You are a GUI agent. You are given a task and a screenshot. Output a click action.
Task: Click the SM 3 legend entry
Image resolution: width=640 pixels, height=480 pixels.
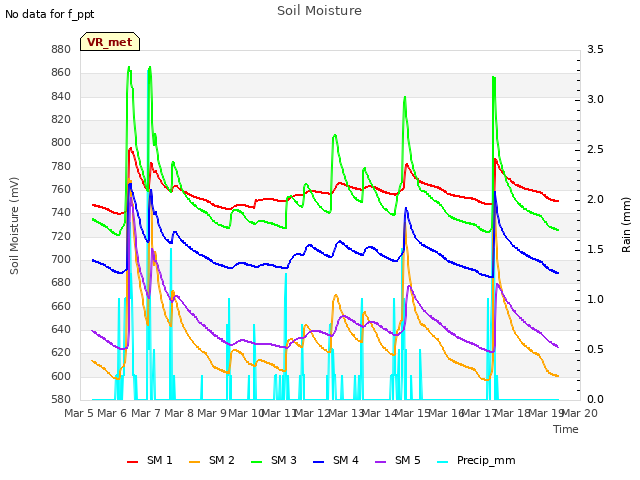point(274,460)
